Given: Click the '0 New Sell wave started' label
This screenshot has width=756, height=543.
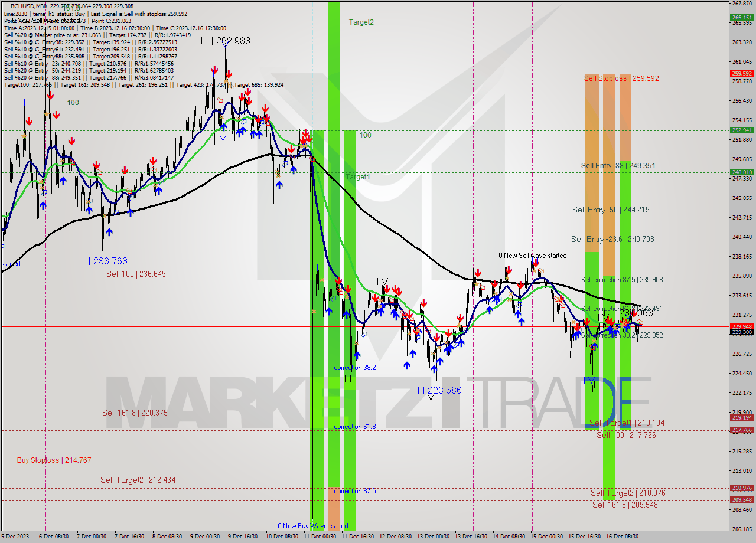Looking at the screenshot, I should [x=532, y=256].
